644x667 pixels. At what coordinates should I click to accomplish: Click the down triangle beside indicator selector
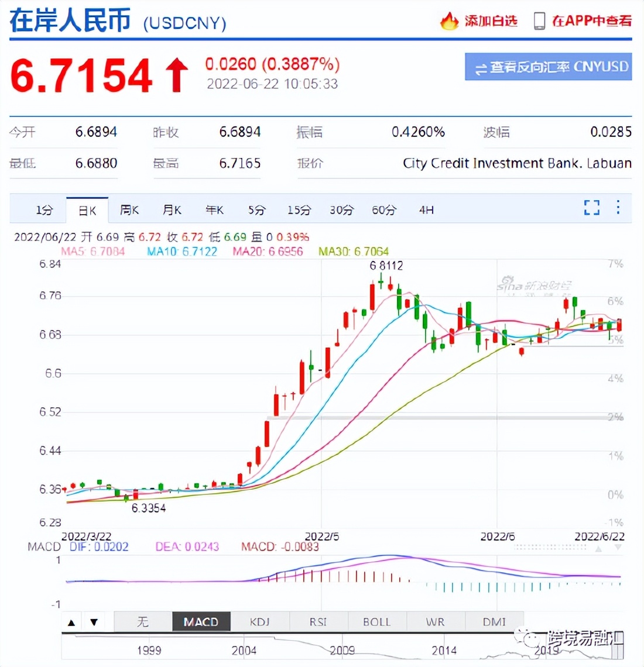94,621
